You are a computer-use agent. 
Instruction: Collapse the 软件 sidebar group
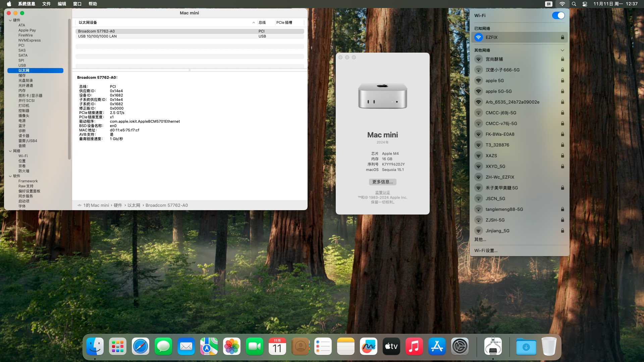click(10, 176)
